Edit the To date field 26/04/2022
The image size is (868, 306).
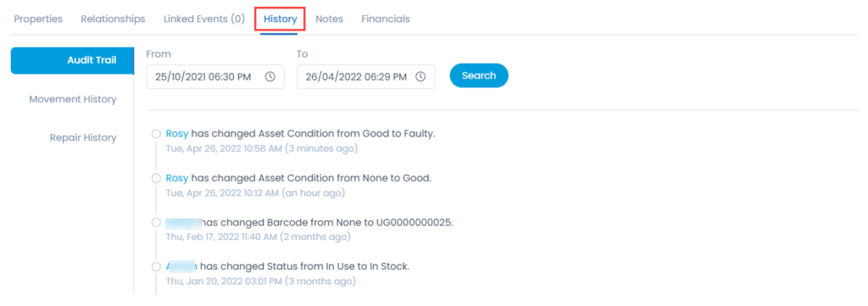coord(366,77)
